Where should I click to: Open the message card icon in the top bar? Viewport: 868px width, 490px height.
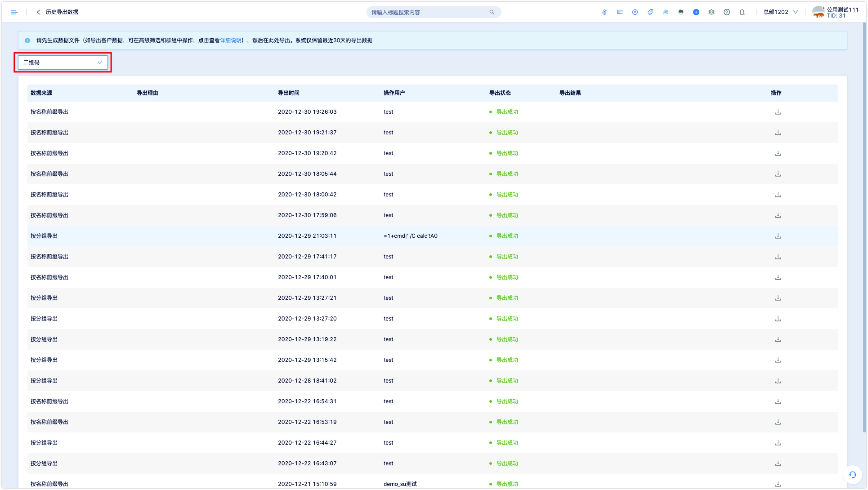click(620, 12)
